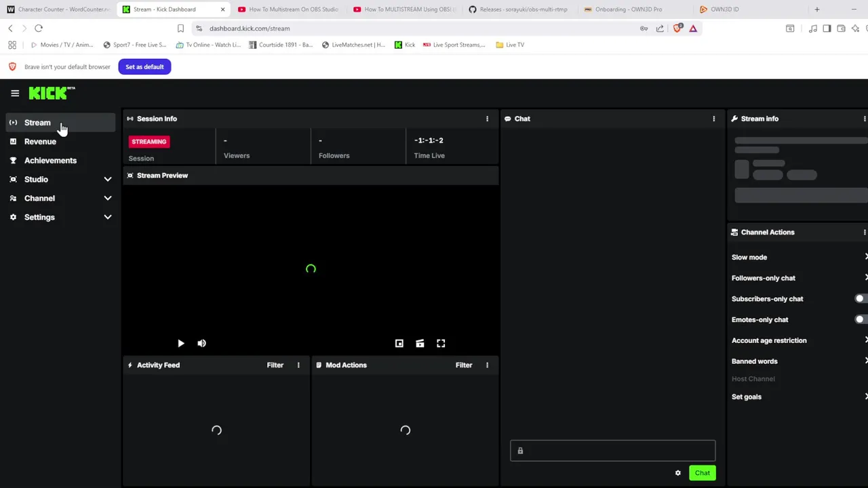
Task: Mute the stream preview volume
Action: (201, 344)
